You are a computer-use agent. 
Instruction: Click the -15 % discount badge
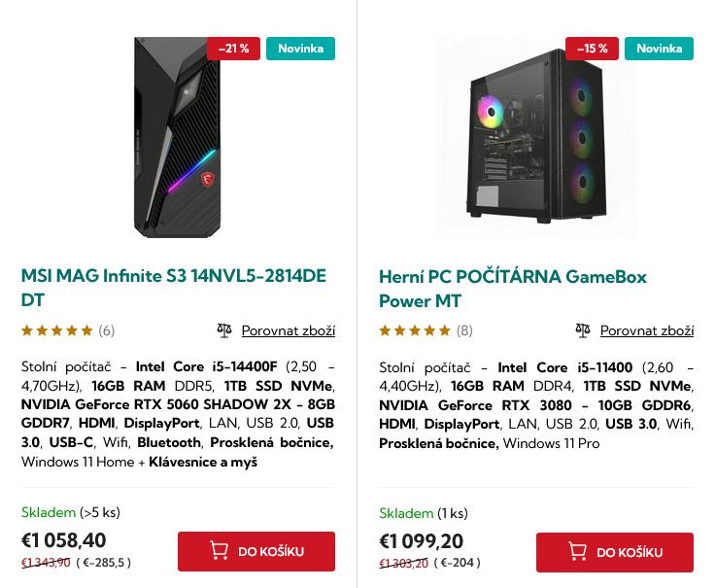[x=592, y=49]
